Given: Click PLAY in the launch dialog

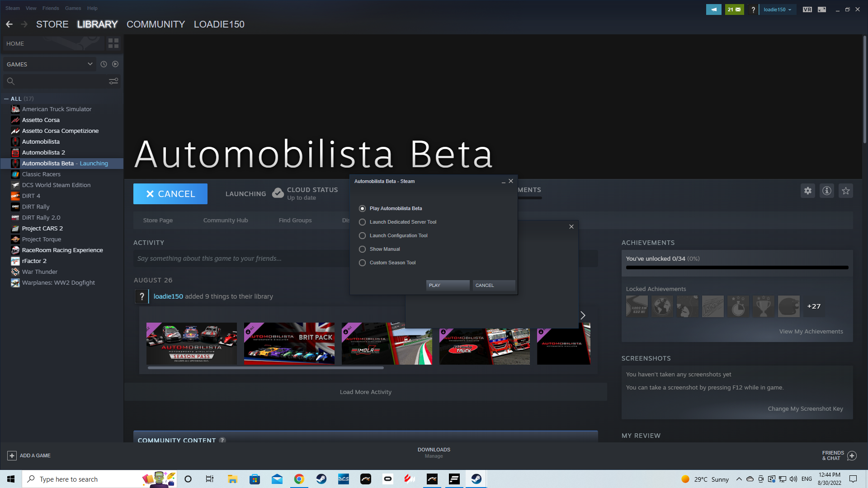Looking at the screenshot, I should coord(448,285).
